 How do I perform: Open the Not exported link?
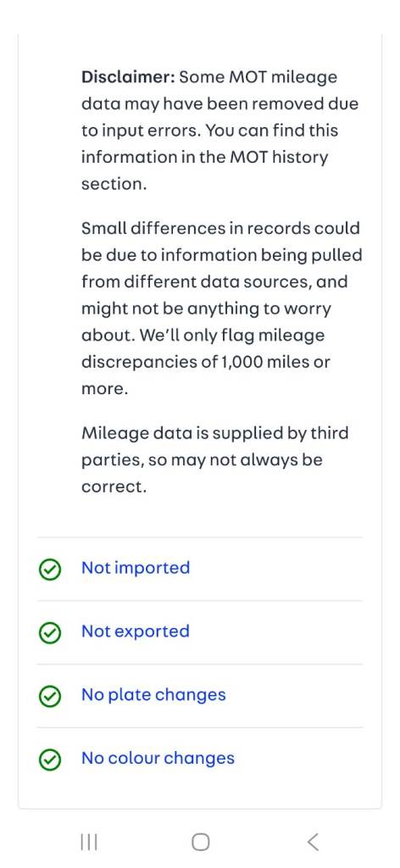tap(136, 632)
